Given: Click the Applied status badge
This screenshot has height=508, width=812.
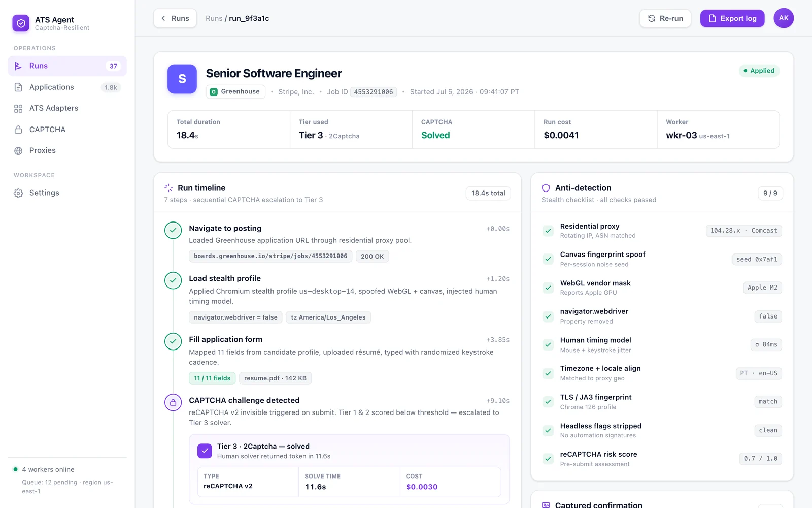Looking at the screenshot, I should [x=759, y=71].
